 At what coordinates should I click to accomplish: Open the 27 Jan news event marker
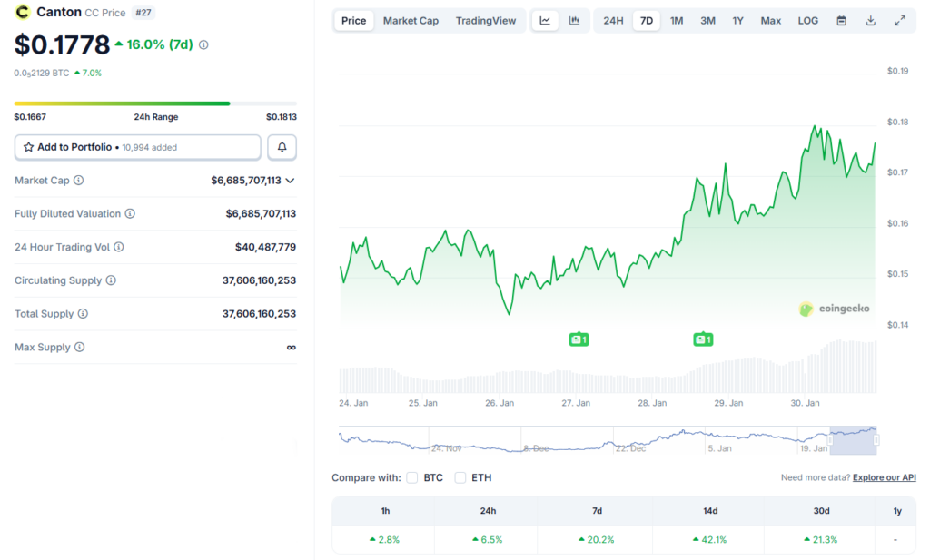(579, 339)
